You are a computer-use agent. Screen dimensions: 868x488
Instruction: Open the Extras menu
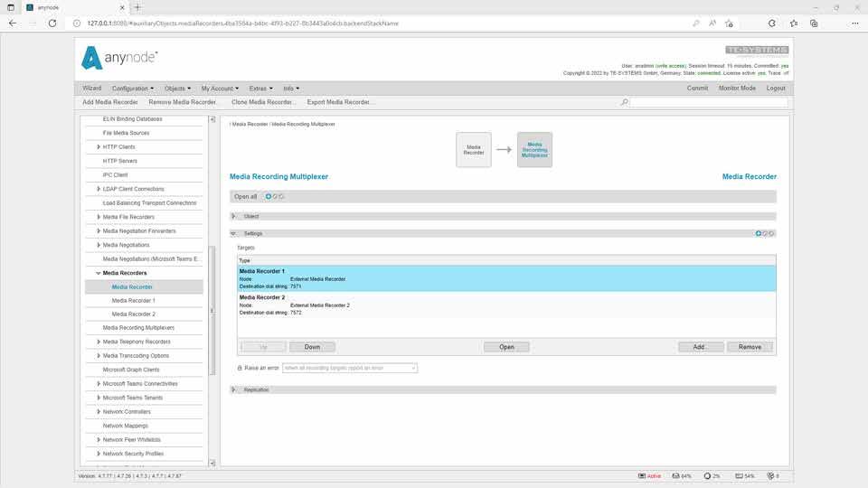[x=260, y=89]
